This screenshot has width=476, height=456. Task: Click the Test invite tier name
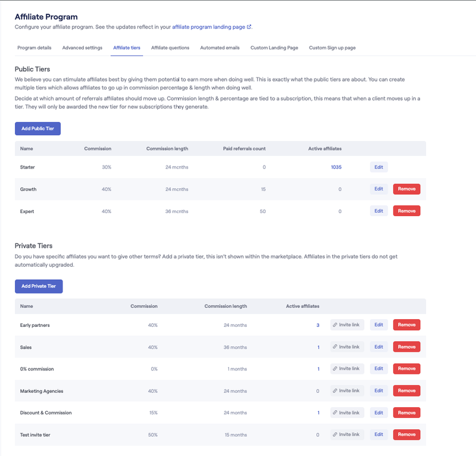pos(35,435)
